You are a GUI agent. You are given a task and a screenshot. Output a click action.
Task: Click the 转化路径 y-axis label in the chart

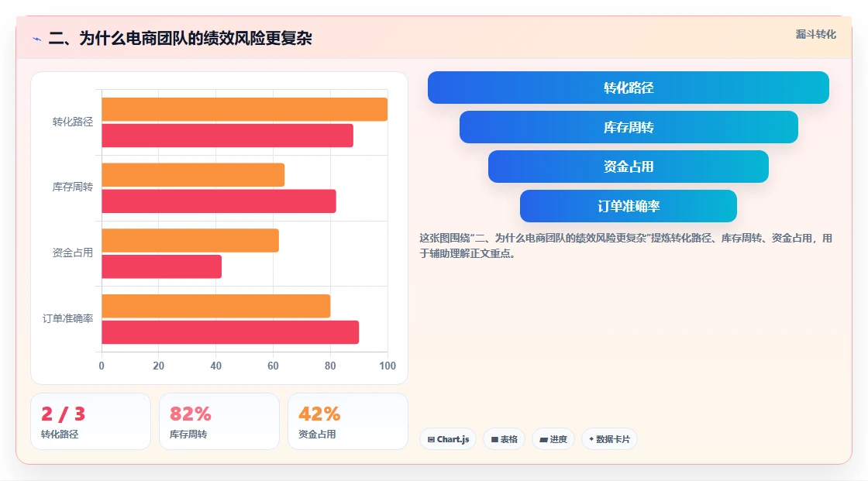point(73,122)
